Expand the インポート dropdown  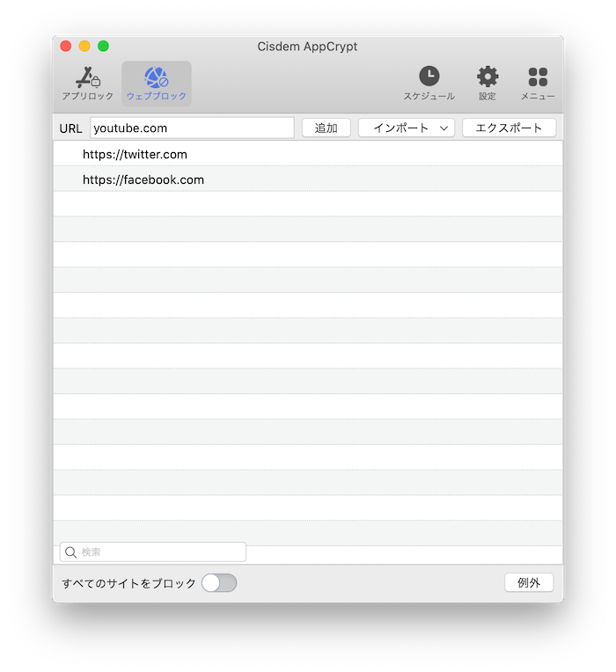pyautogui.click(x=407, y=128)
